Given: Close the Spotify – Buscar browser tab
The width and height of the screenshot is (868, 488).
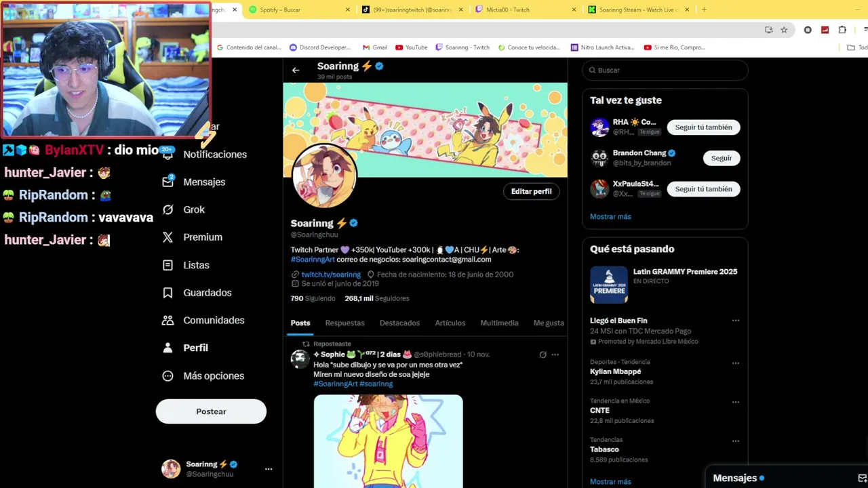Looking at the screenshot, I should click(x=349, y=10).
